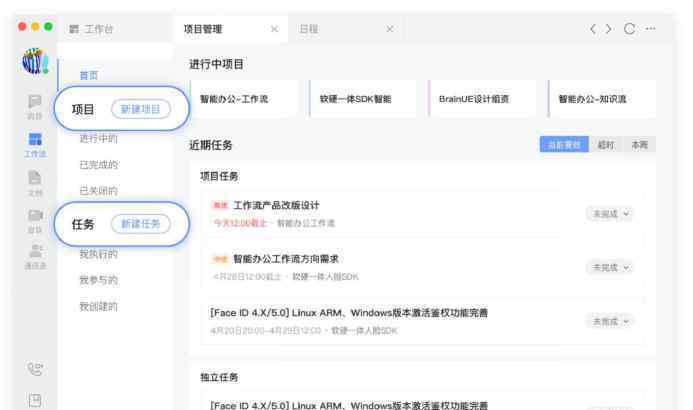The image size is (693, 410).
Task: Open the 软硬一体SDK智能 project card
Action: 363,99
